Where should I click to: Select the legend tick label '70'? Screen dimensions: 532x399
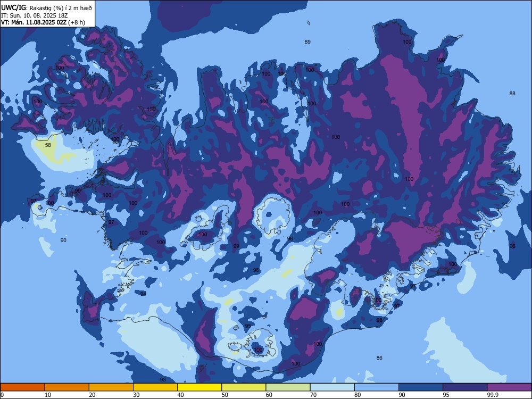(313, 395)
